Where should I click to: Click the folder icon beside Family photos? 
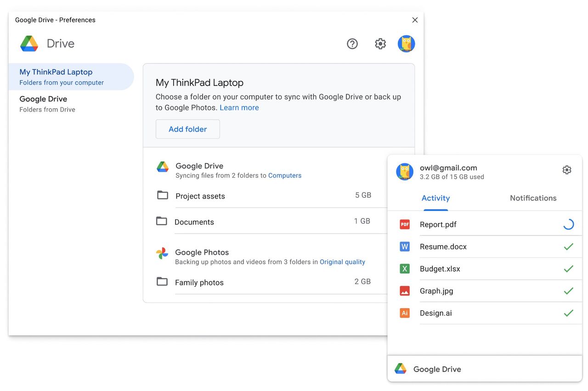[x=162, y=281]
